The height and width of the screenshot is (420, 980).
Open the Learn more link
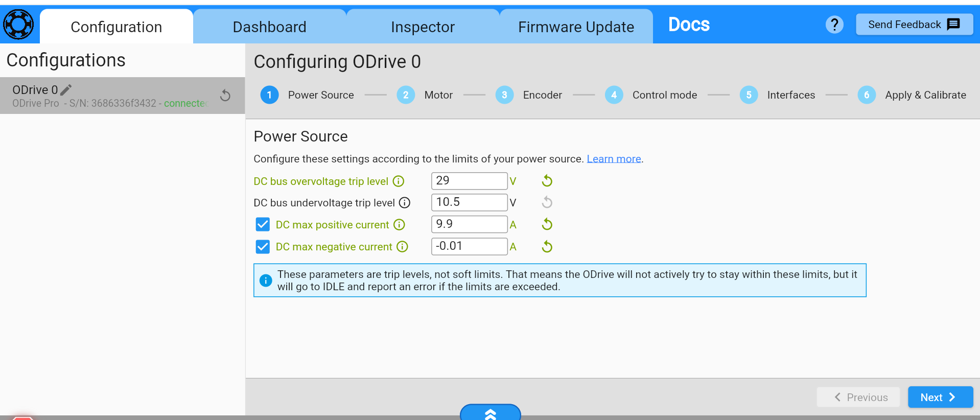coord(614,159)
